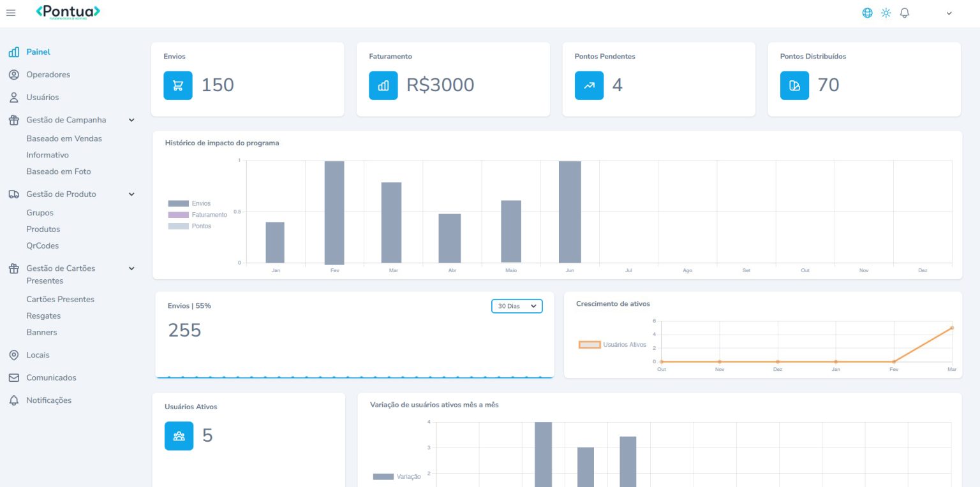The width and height of the screenshot is (980, 487).
Task: Click the Gestão de Campanha gift icon
Action: [x=14, y=120]
